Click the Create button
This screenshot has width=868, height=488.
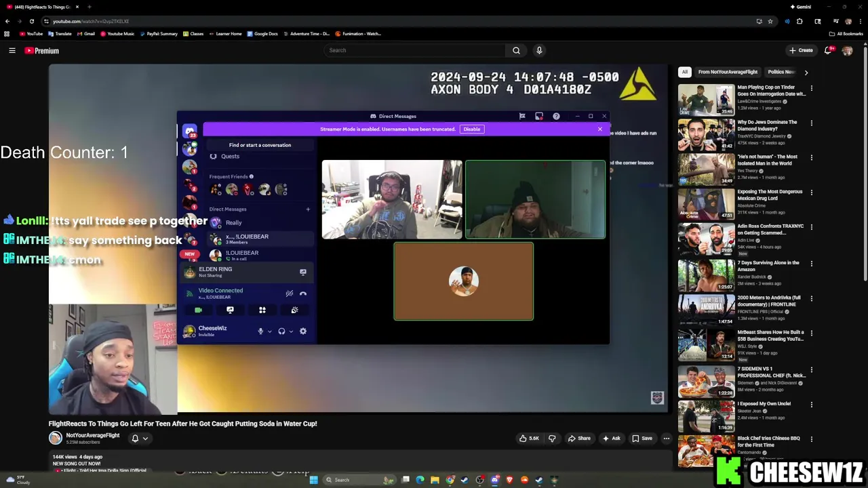pos(801,50)
